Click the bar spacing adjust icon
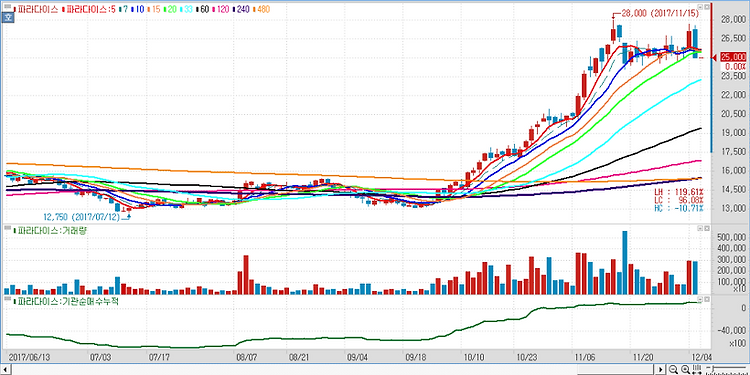This screenshot has width=750, height=375. pos(697,369)
